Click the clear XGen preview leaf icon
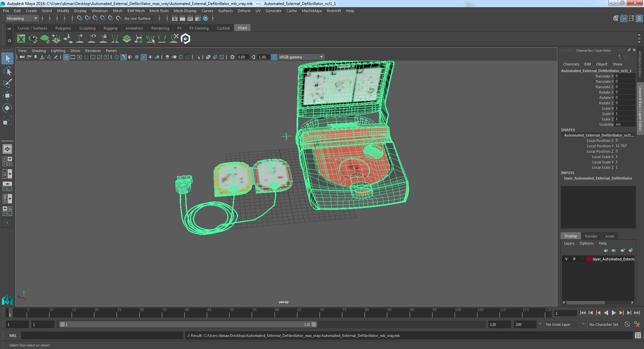644x349 pixels. [45, 39]
